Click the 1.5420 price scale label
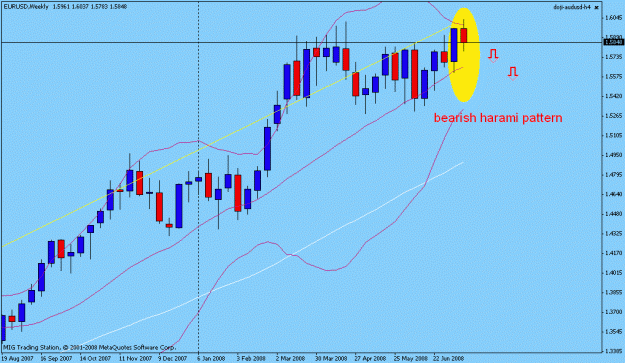625x363 pixels. pos(613,96)
